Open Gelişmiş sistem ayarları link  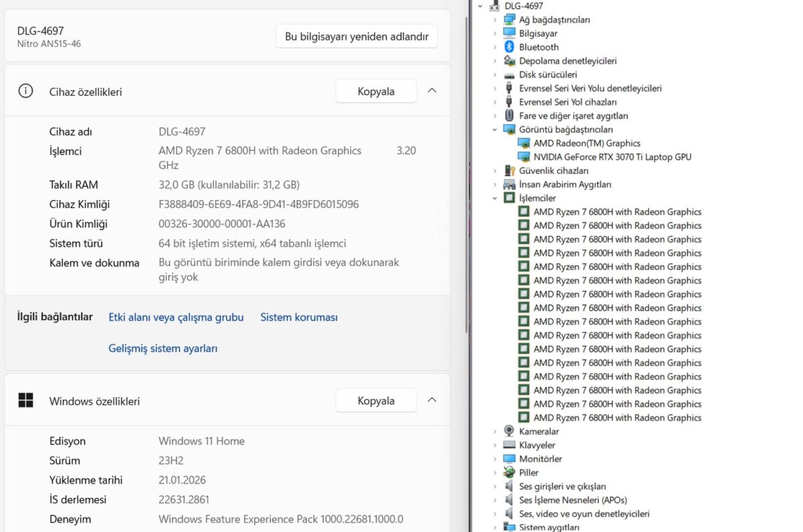[x=163, y=348]
